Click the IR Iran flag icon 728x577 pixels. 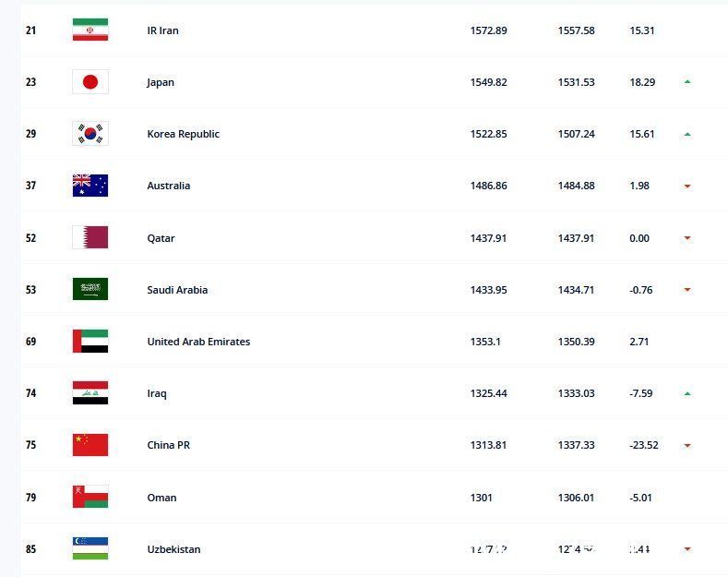tap(90, 30)
